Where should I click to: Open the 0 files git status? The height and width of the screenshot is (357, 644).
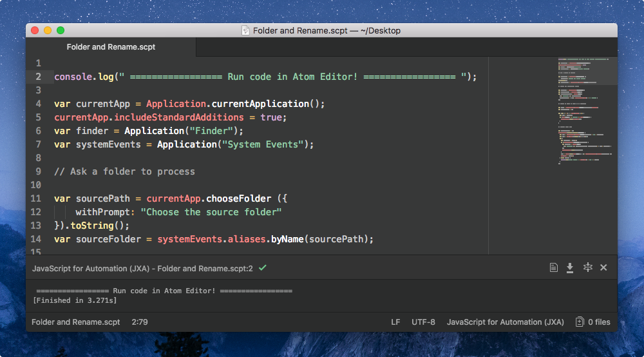tap(593, 322)
